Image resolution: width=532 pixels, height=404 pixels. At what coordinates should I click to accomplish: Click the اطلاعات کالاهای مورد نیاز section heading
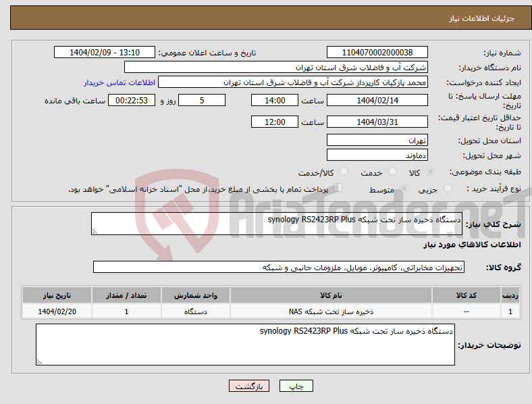point(472,245)
